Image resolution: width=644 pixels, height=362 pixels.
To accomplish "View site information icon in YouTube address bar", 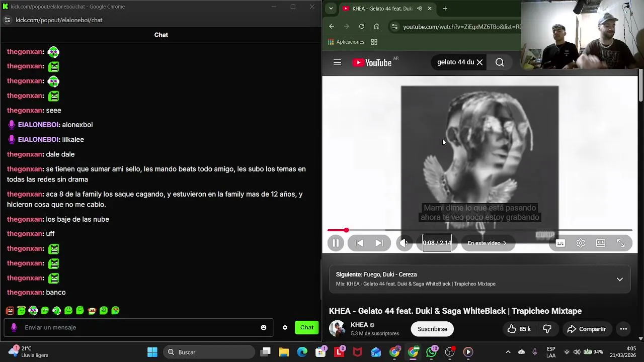I will (x=394, y=27).
